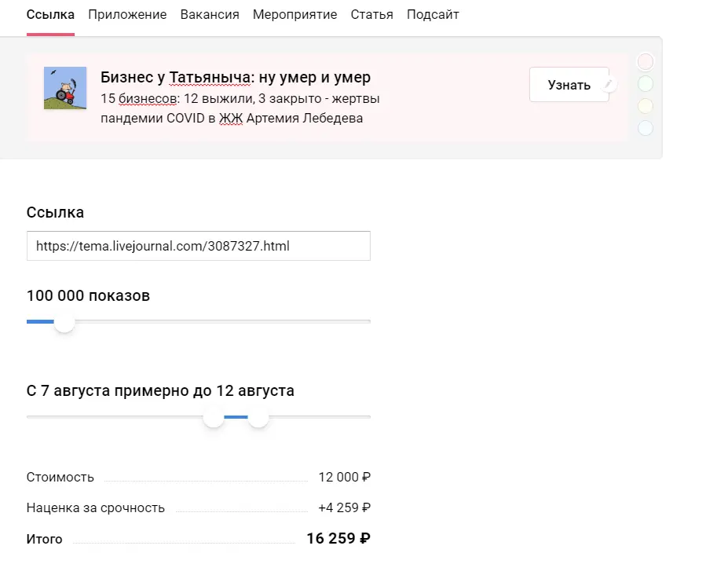Click the start date handle on date slider
Screen dimensions: 728x575
214,417
